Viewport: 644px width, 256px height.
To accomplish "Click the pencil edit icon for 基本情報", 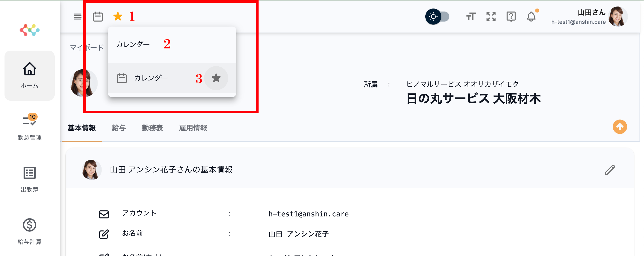I will tap(610, 170).
